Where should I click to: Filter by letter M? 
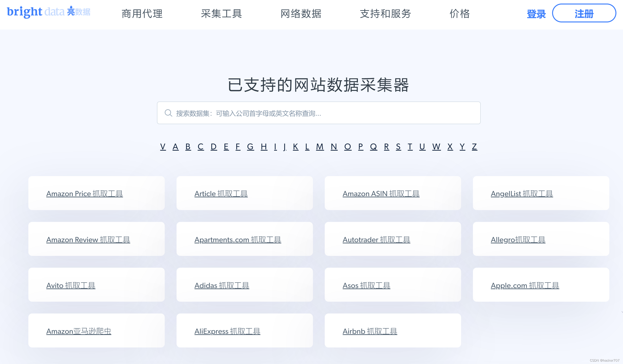click(320, 147)
